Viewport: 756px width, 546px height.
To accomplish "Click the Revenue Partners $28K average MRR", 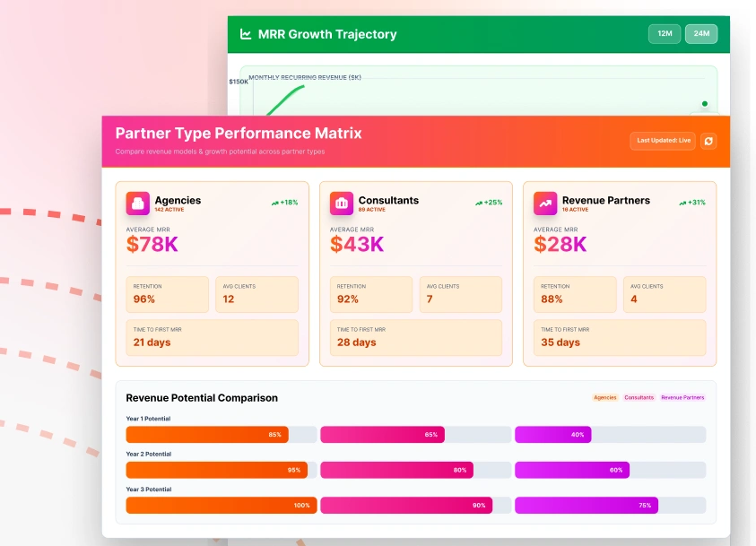I will 560,244.
